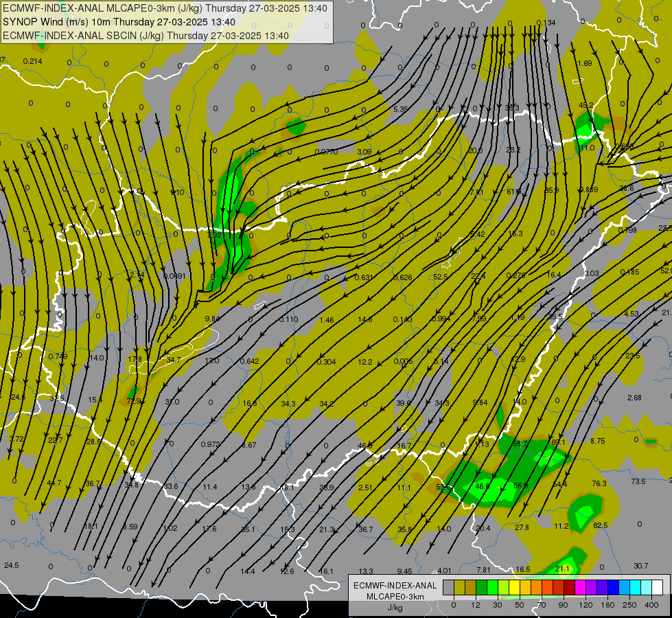Click the legend scale label 160
The image size is (672, 618).
pos(607,605)
